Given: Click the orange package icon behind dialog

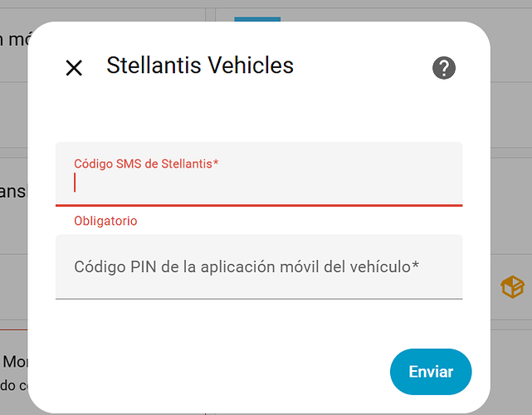Looking at the screenshot, I should (x=513, y=287).
